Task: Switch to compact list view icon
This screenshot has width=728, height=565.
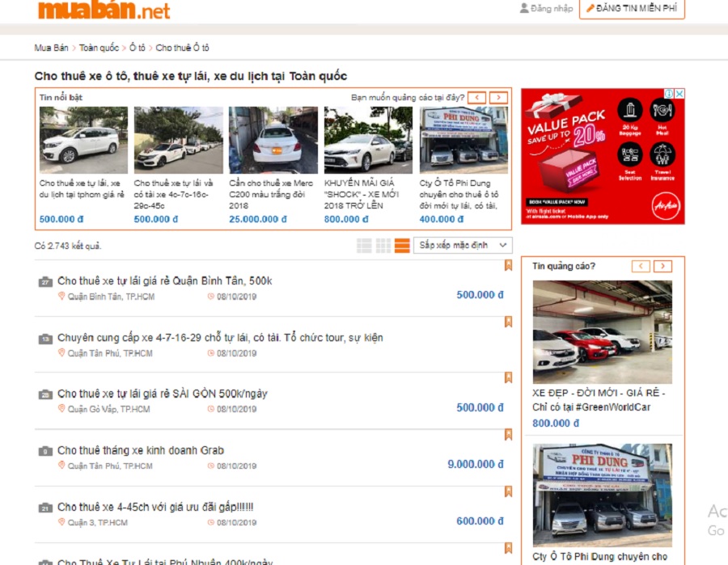Action: pos(364,246)
